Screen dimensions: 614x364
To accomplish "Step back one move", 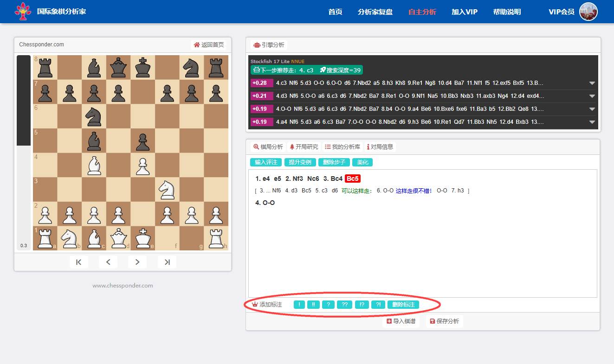I will click(x=108, y=262).
